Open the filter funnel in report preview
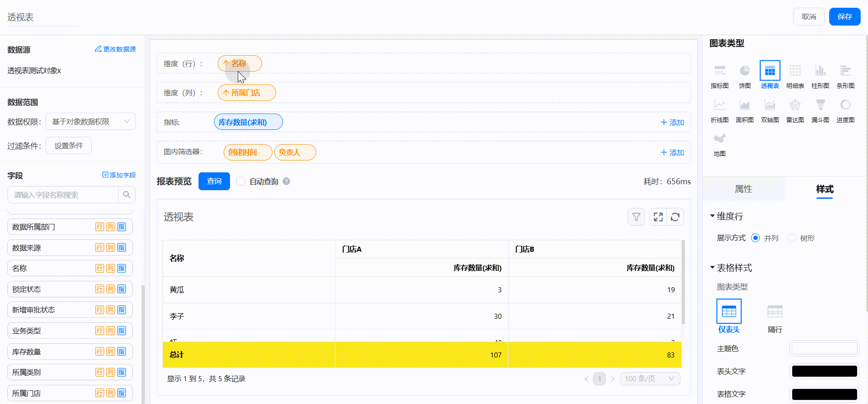868x404 pixels. [636, 217]
